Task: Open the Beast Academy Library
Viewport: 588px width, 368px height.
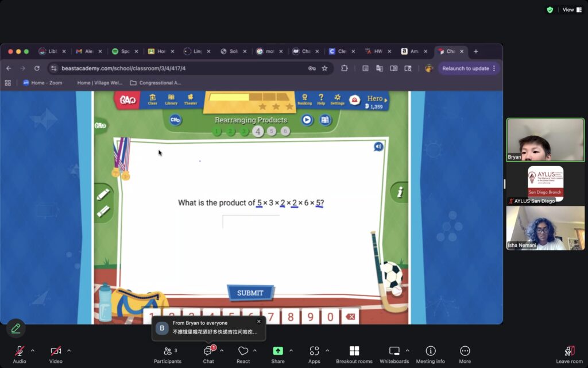Action: click(x=171, y=99)
